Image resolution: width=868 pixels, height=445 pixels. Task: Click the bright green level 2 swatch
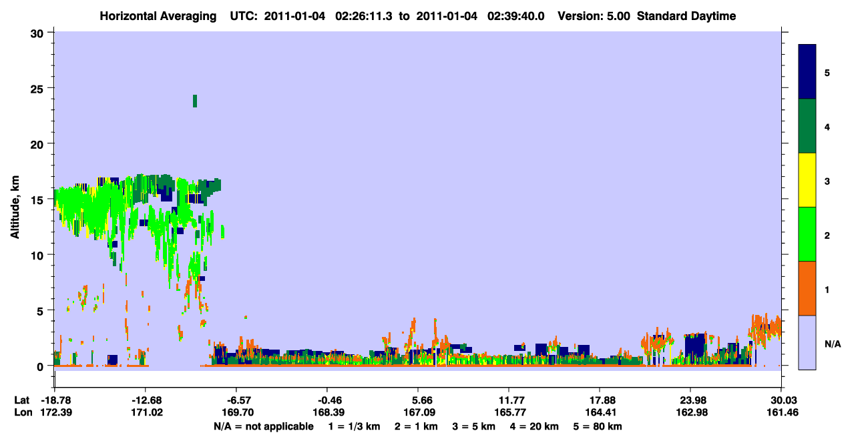pos(807,234)
